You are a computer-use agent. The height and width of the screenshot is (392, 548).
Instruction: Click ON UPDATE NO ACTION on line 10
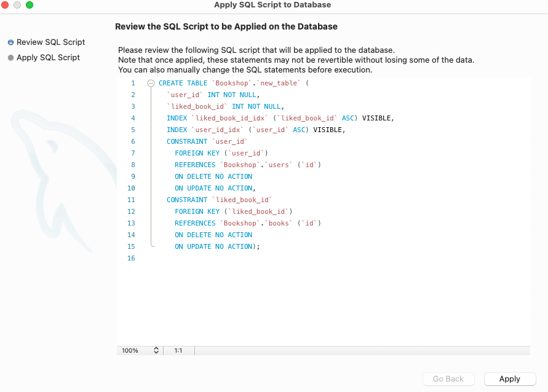(215, 188)
